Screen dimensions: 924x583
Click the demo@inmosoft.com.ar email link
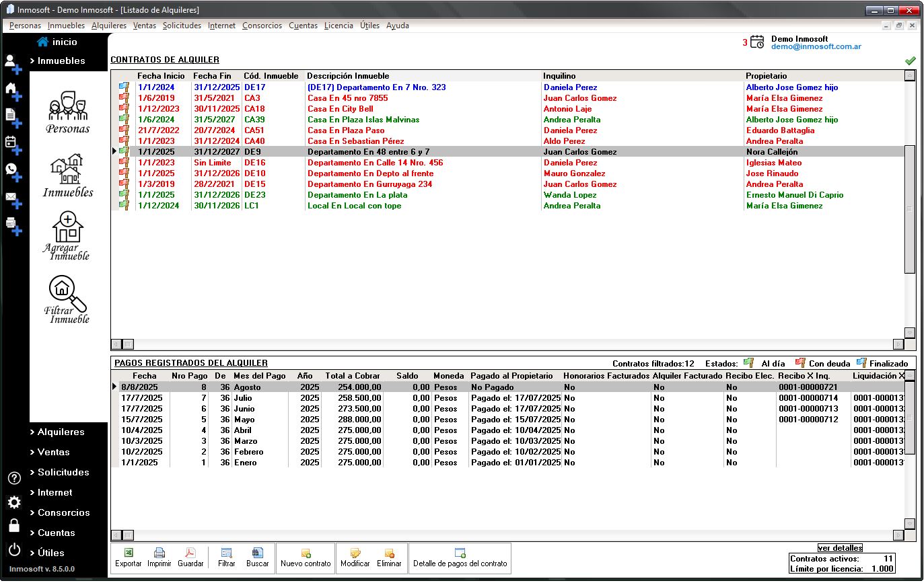click(x=816, y=46)
